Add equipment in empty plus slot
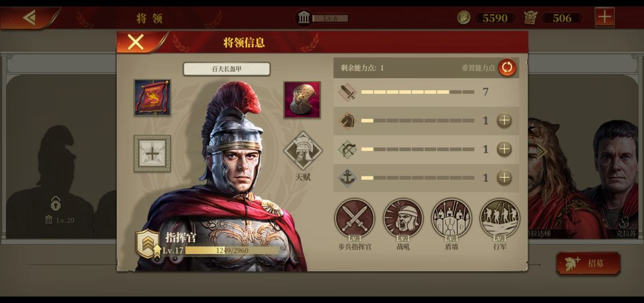The image size is (644, 303). (x=153, y=153)
